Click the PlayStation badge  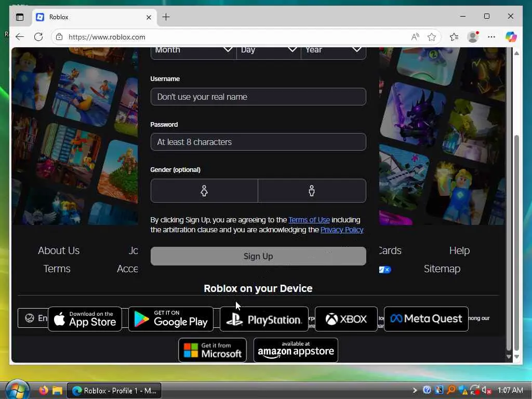click(264, 319)
